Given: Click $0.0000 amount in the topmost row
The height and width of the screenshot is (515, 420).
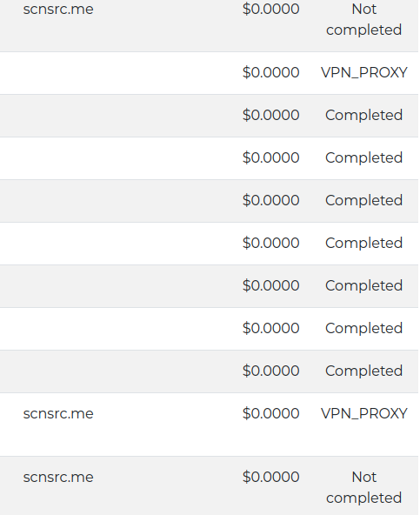Looking at the screenshot, I should point(271,9).
